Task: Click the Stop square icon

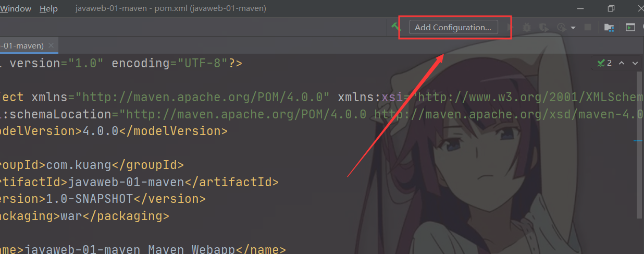Action: coord(587,28)
